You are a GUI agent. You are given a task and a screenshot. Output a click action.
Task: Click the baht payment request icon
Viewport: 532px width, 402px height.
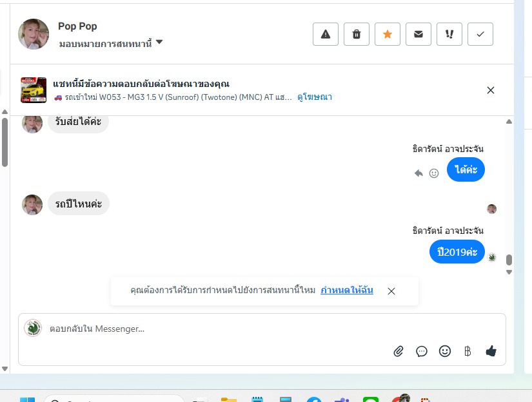point(468,351)
